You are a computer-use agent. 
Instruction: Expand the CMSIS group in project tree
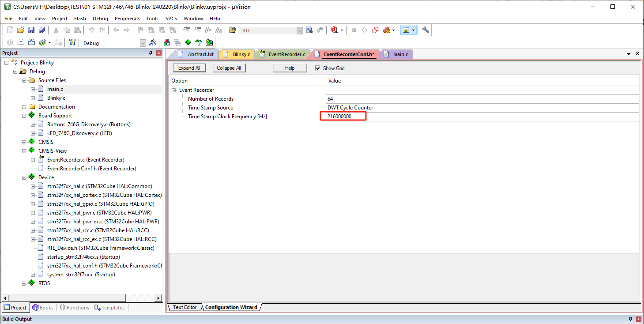point(24,142)
